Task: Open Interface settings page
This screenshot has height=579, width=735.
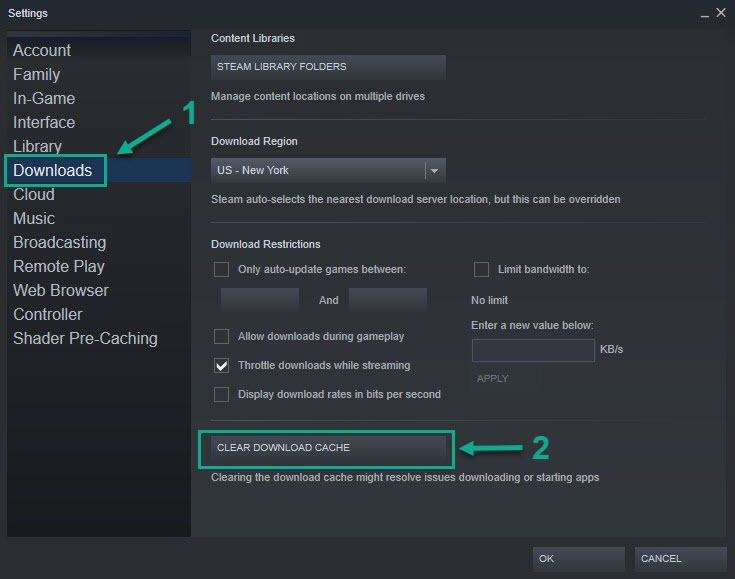Action: coord(44,122)
